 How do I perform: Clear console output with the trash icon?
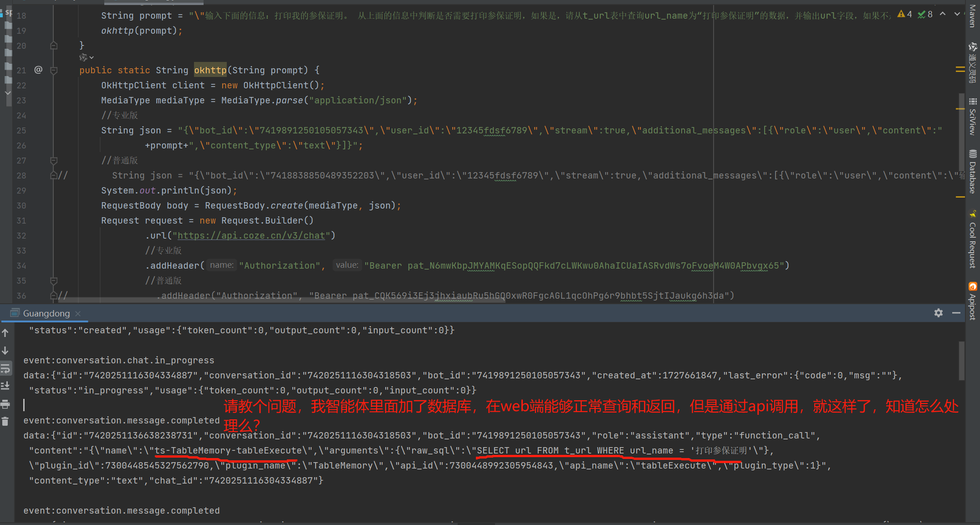5,422
